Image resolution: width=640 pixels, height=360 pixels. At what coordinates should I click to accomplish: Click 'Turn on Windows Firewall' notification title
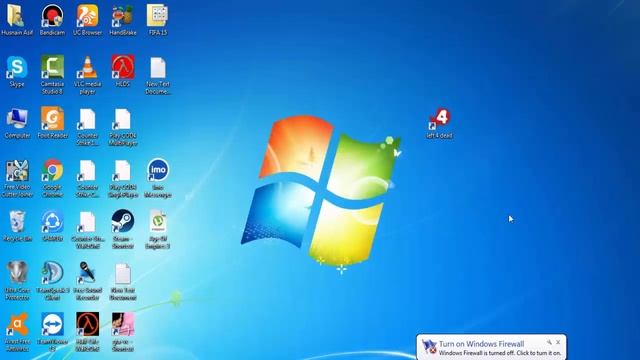point(481,344)
